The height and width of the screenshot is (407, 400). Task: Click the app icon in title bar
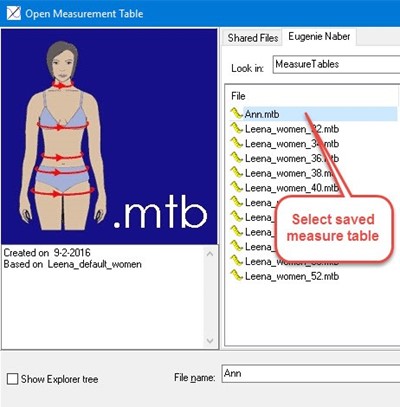pos(14,13)
